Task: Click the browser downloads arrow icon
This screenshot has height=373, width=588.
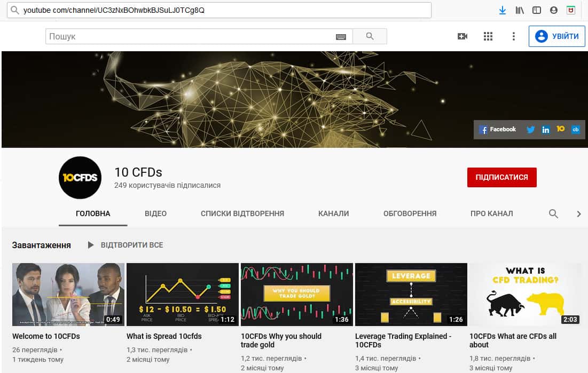Action: coord(503,10)
